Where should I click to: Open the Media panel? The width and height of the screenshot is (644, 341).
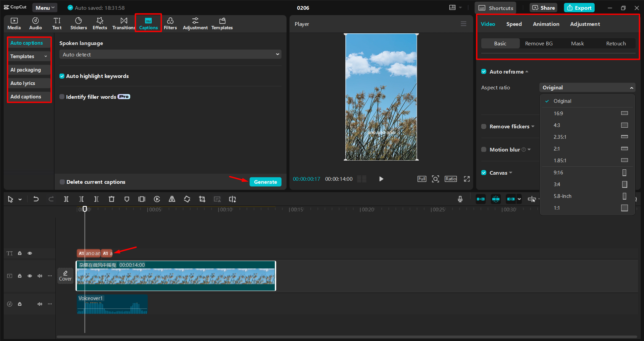click(14, 23)
